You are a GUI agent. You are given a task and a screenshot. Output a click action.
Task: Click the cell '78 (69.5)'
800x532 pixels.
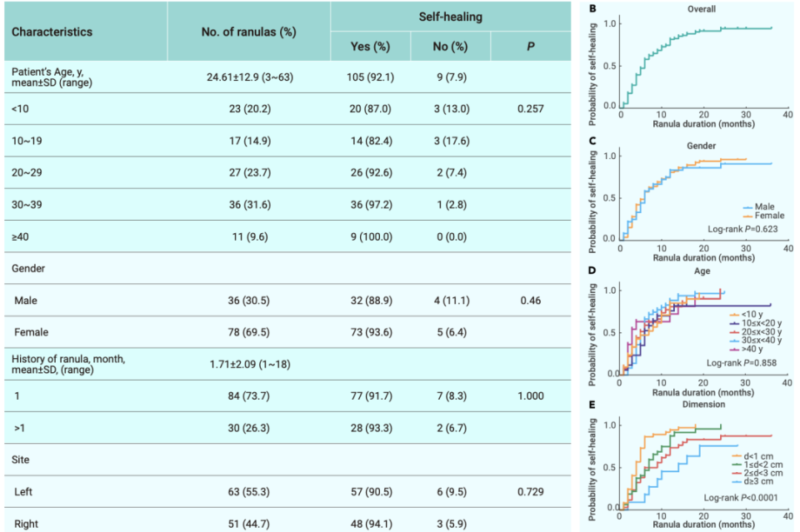(x=248, y=332)
